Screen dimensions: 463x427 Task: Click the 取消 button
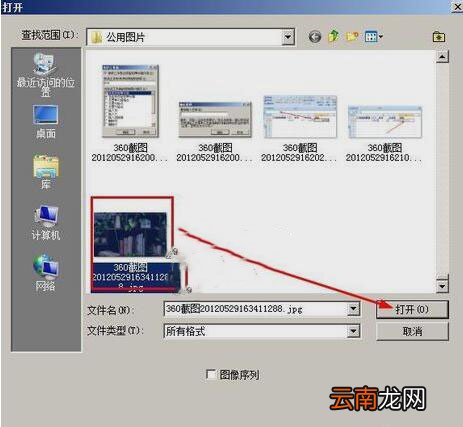412,331
